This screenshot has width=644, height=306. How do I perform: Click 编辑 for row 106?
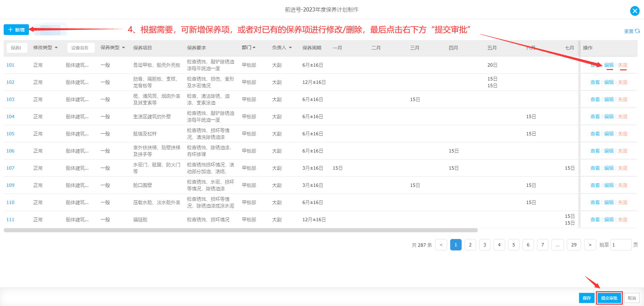(609, 151)
